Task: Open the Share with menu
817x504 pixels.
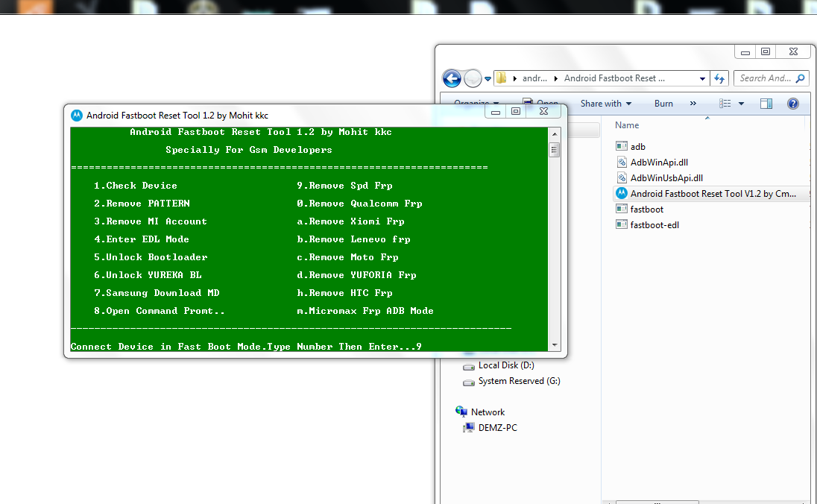Action: [606, 103]
